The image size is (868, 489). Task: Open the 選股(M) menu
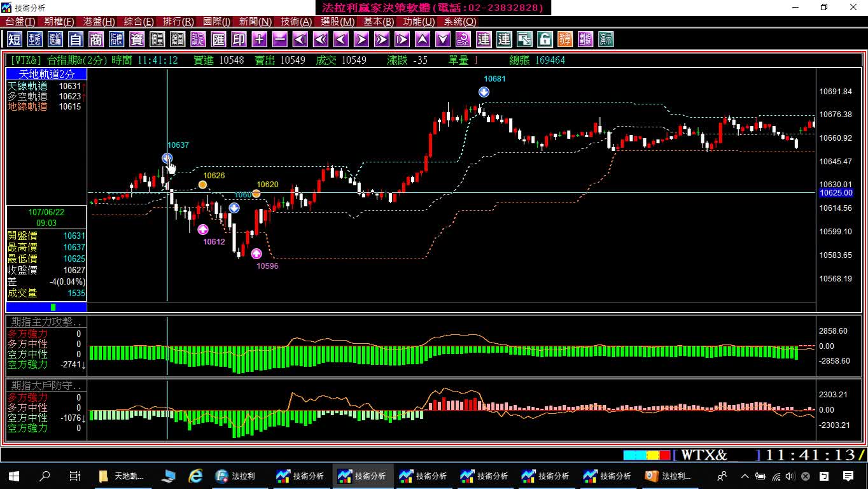click(337, 22)
